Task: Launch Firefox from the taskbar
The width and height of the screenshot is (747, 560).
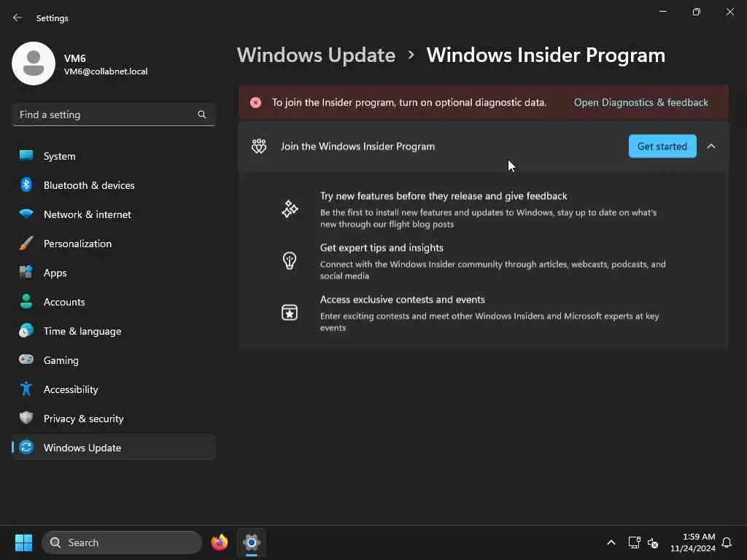Action: pos(219,542)
